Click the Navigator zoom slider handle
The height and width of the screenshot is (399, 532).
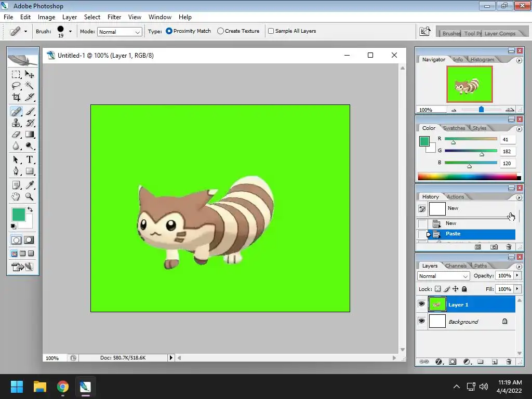tap(481, 109)
